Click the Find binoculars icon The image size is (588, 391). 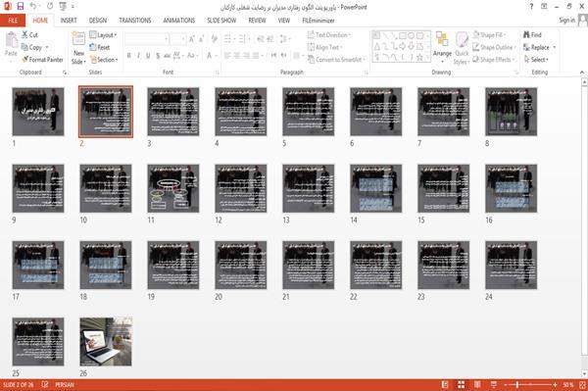tap(526, 34)
